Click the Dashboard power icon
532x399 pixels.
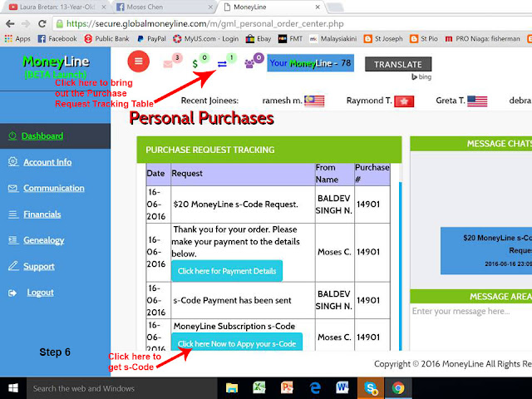12,136
